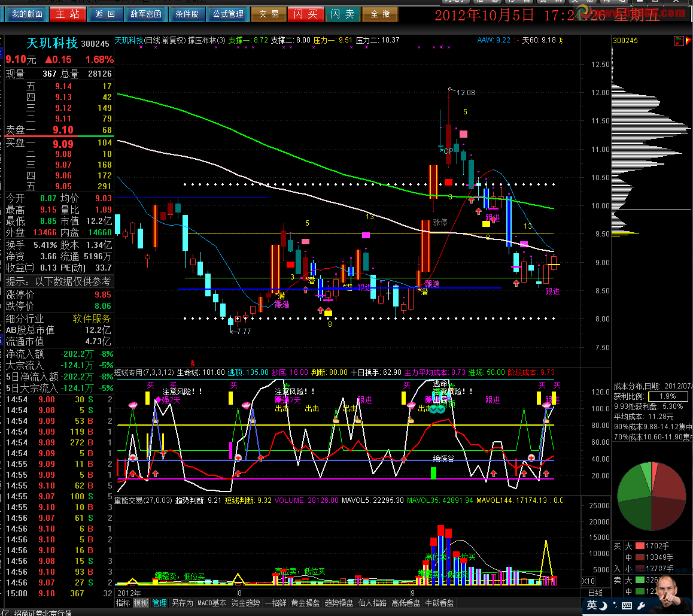Click the 7.77 low price marker on the chart

pos(244,331)
